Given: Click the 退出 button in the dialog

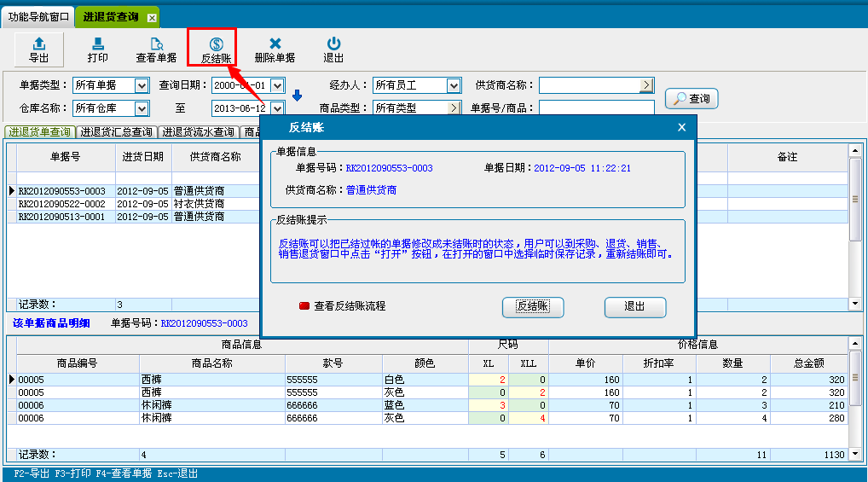Looking at the screenshot, I should (x=634, y=307).
